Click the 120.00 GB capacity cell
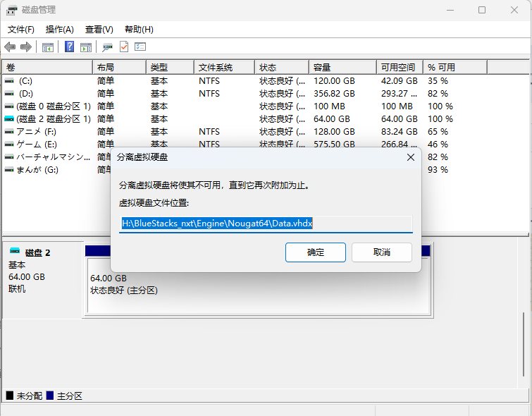 [334, 81]
